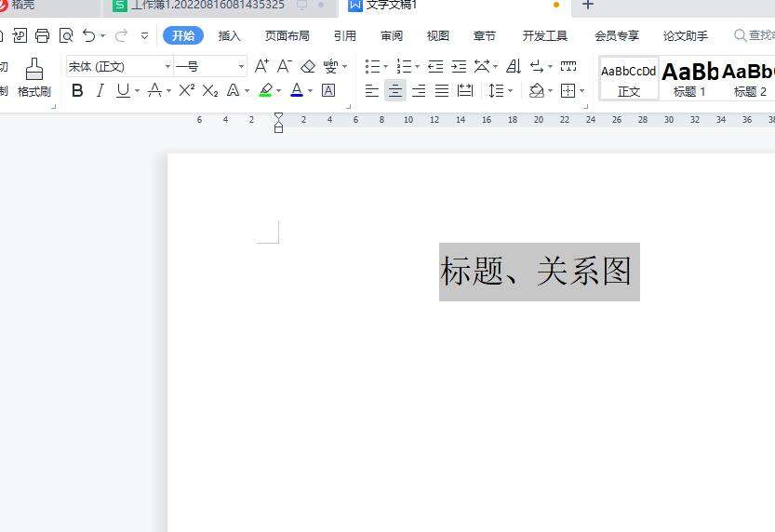775x532 pixels.
Task: Apply the 标题 1 heading style
Action: coord(689,78)
